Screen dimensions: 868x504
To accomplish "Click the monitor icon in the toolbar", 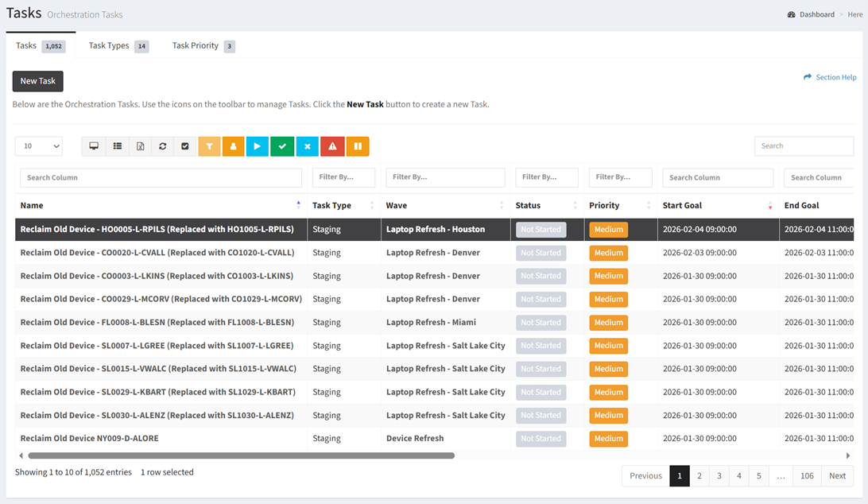I will click(x=94, y=146).
